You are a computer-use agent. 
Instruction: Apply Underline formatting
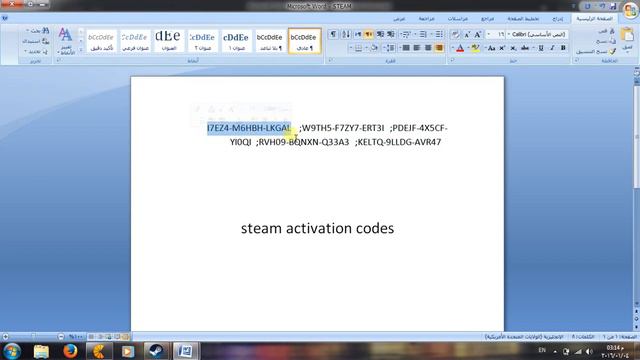tap(541, 48)
